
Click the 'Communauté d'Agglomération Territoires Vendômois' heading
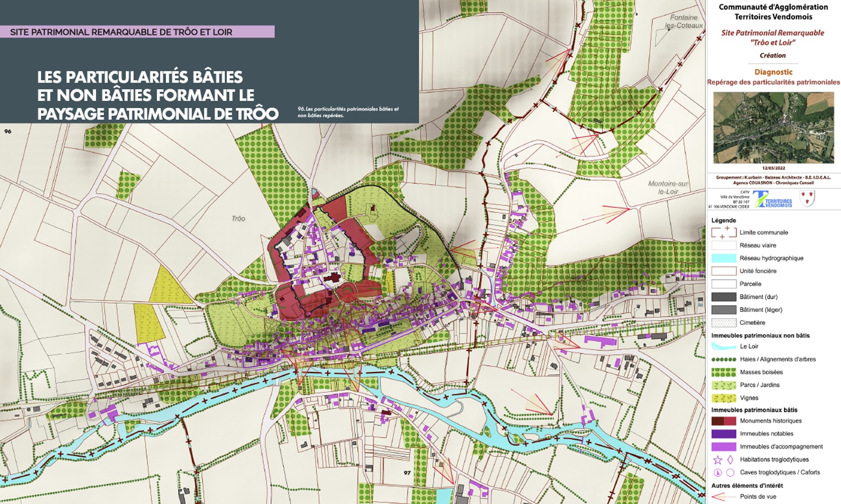coord(773,12)
